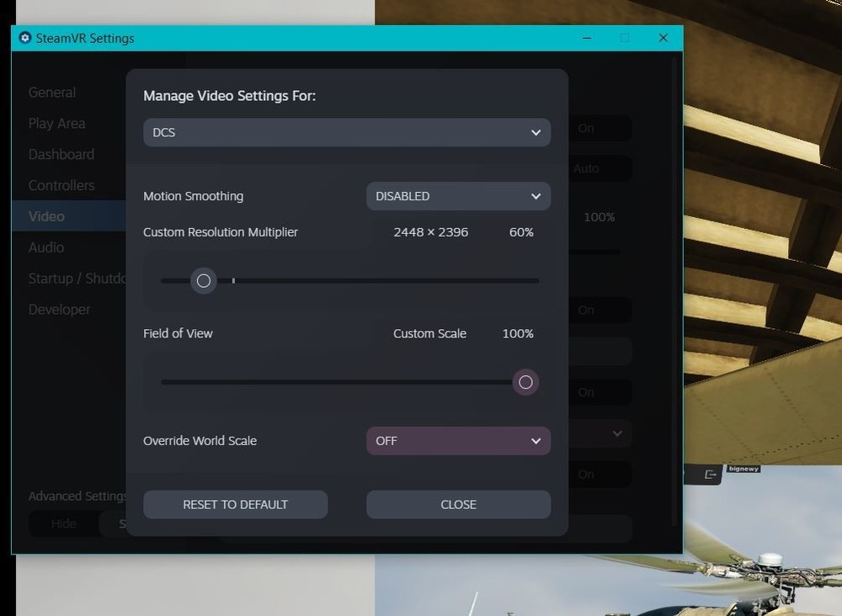Open the Motion Smoothing dropdown
The image size is (842, 616).
[x=458, y=196]
